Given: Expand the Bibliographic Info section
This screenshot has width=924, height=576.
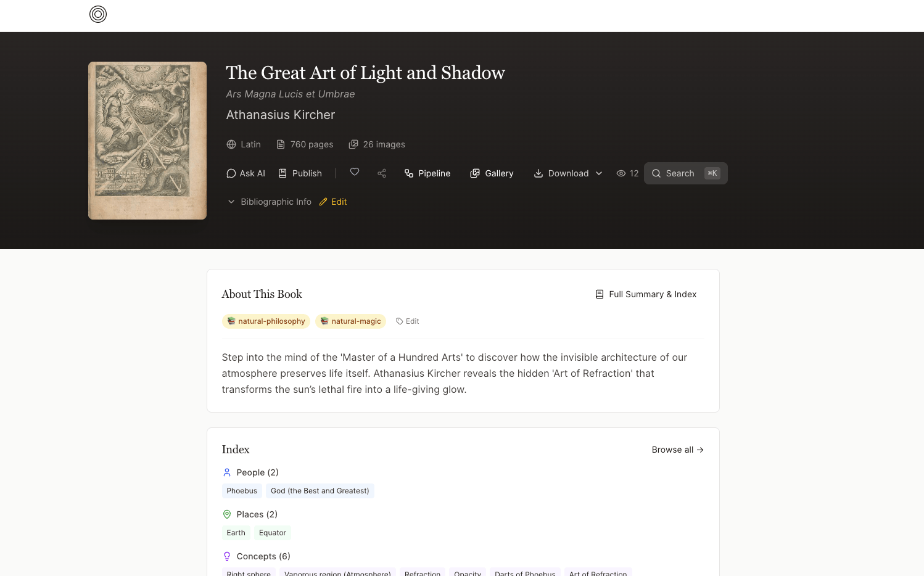Looking at the screenshot, I should click(x=270, y=202).
